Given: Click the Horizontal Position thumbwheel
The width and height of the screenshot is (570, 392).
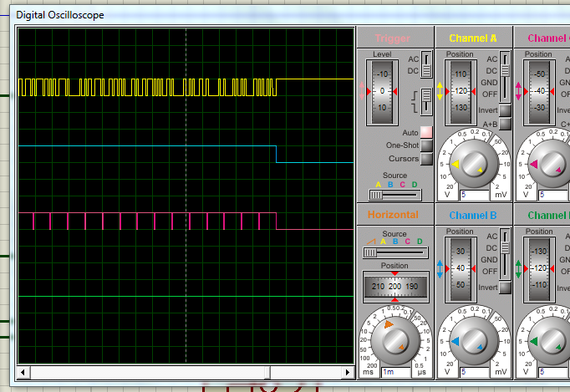Looking at the screenshot, I should (x=395, y=287).
